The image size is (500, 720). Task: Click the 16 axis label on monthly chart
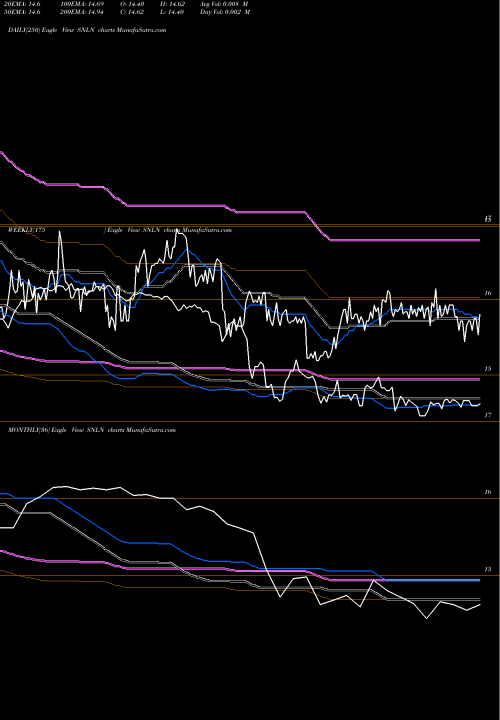pos(488,492)
